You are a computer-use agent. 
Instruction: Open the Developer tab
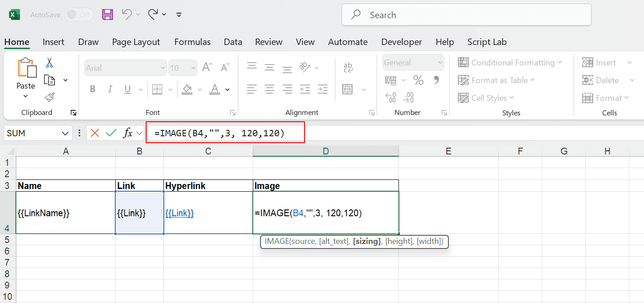pyautogui.click(x=402, y=42)
